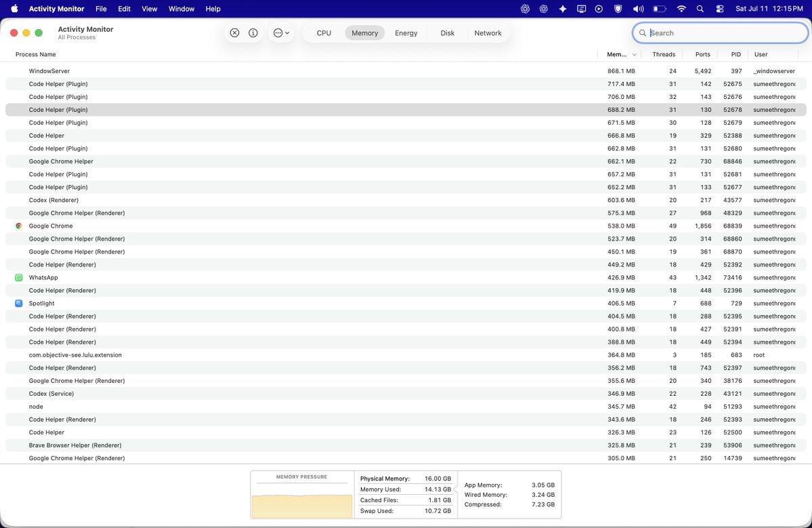Viewport: 812px width, 528px height.
Task: Show the Network tab
Action: 488,33
